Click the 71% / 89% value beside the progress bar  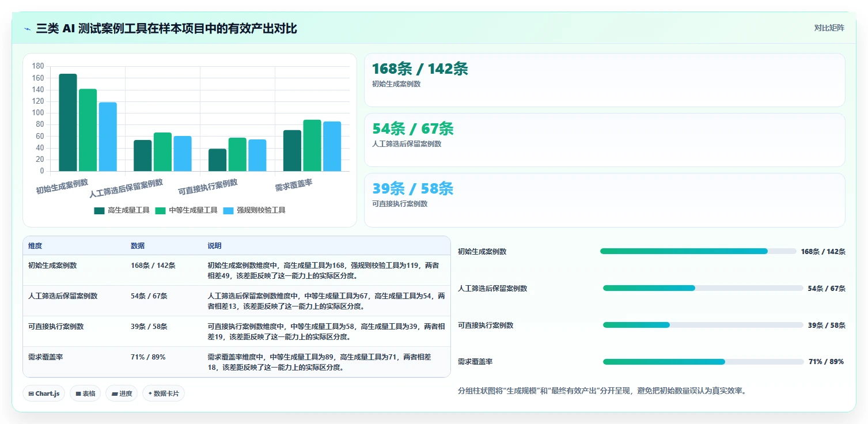(x=826, y=362)
